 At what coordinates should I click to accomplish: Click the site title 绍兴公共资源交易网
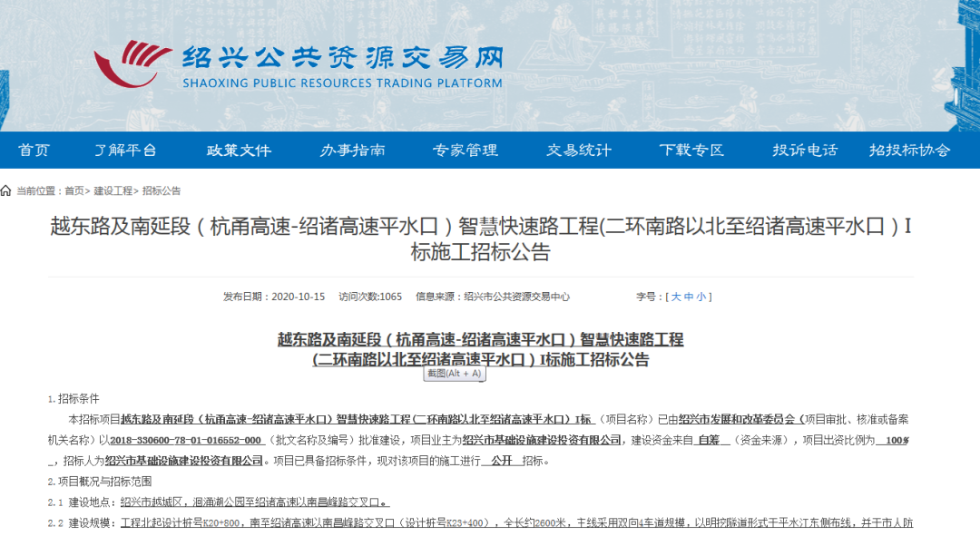point(343,58)
